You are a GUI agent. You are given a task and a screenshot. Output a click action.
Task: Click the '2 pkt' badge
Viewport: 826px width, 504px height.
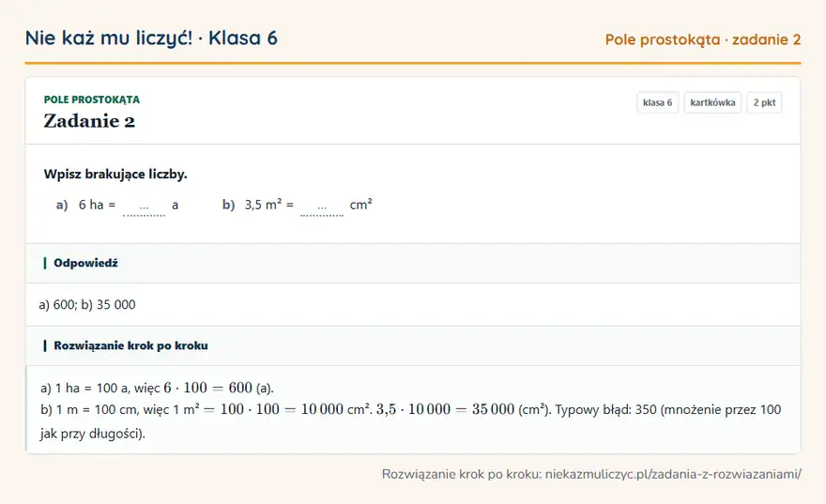coord(764,102)
